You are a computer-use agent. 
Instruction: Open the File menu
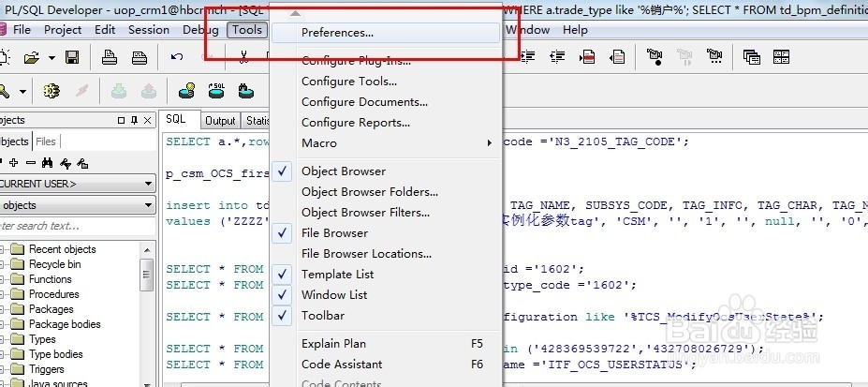click(22, 30)
